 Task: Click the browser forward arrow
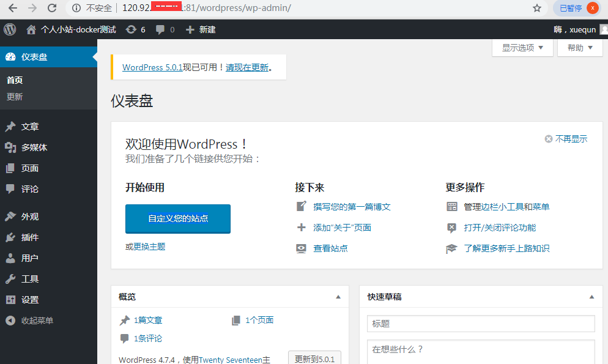tap(32, 8)
